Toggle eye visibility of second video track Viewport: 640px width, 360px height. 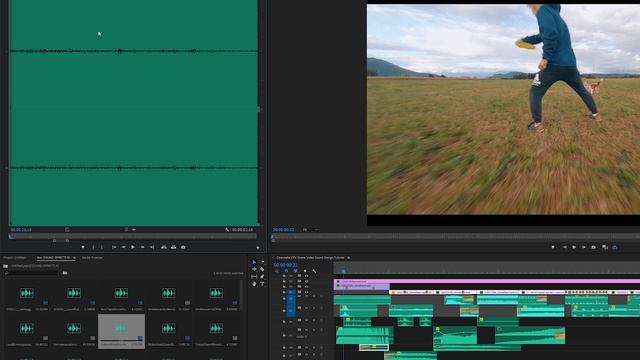[307, 281]
